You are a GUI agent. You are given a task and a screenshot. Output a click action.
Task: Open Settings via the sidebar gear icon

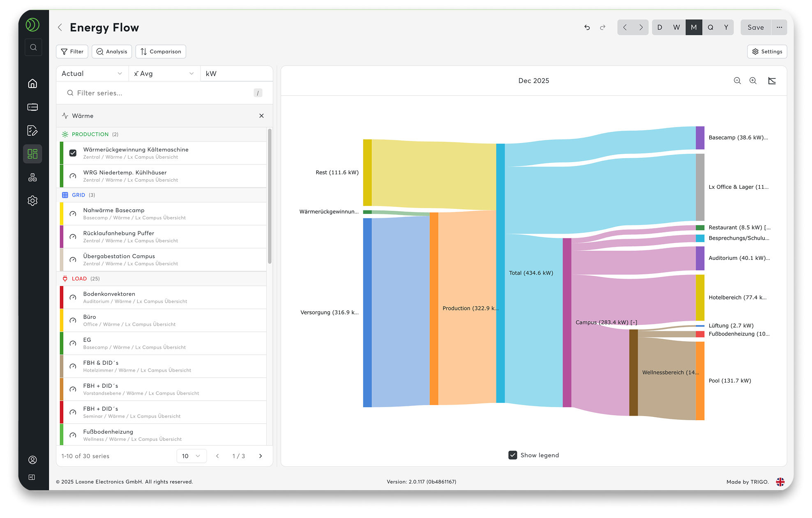(x=32, y=201)
